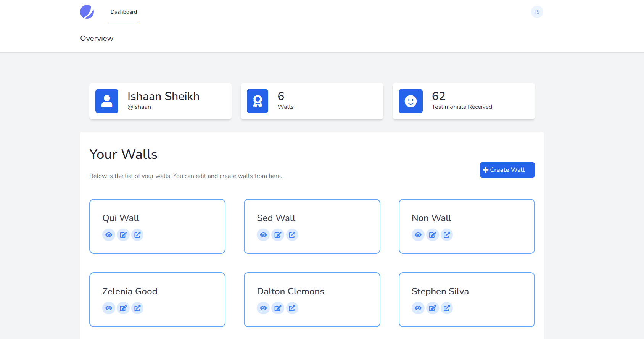Viewport: 644px width, 339px height.
Task: Click the Create Wall button
Action: [x=507, y=170]
